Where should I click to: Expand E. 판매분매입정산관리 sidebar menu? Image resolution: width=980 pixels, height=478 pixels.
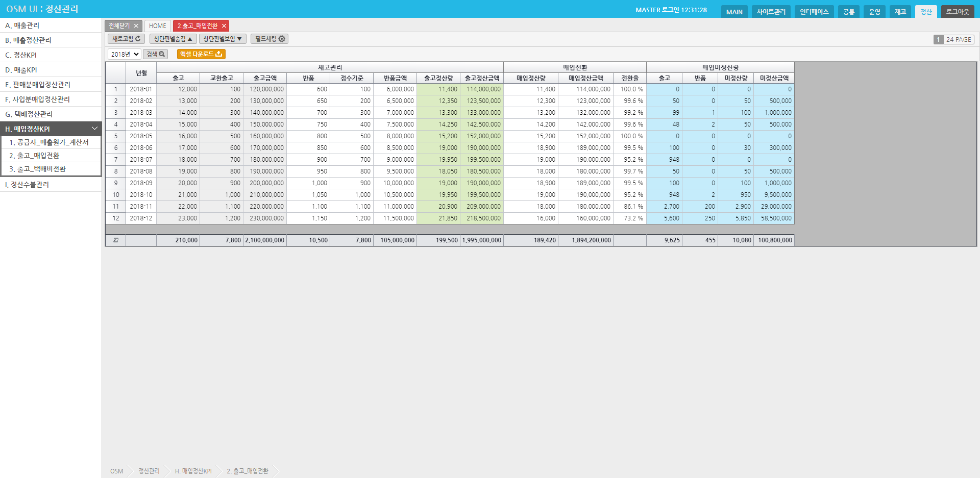tap(51, 85)
